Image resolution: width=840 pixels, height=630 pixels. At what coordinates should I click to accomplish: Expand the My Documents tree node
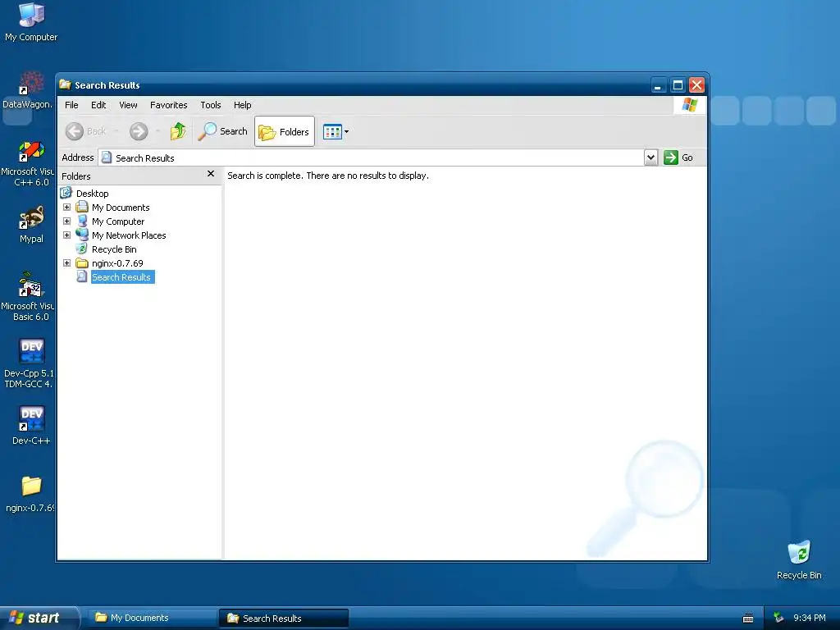click(67, 208)
